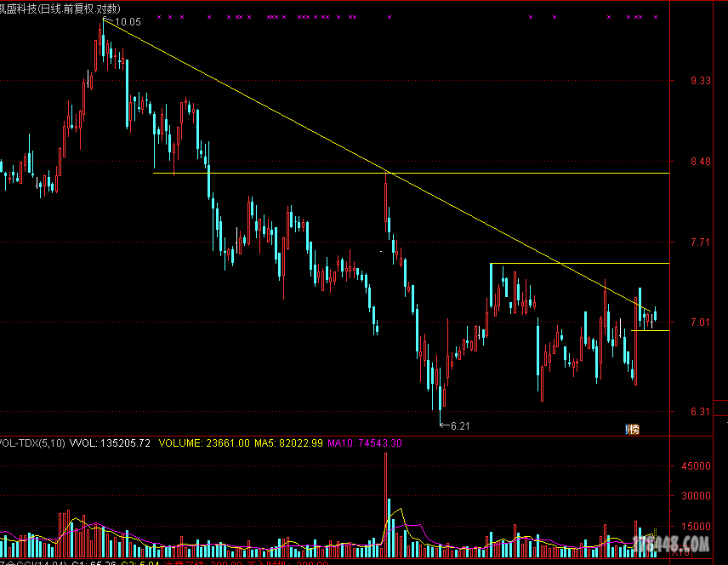The image size is (728, 565).
Task: Click the 15000 volume axis label
Action: click(696, 527)
